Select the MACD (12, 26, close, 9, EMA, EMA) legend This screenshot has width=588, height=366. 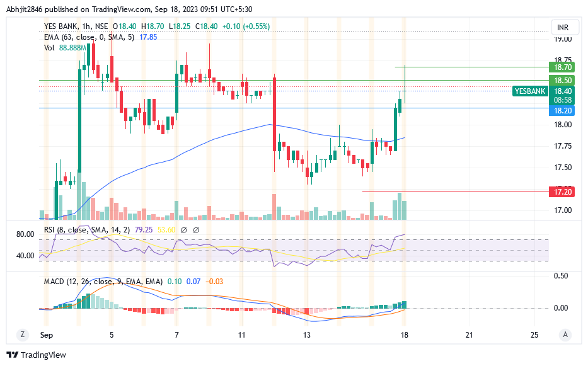[x=103, y=281]
